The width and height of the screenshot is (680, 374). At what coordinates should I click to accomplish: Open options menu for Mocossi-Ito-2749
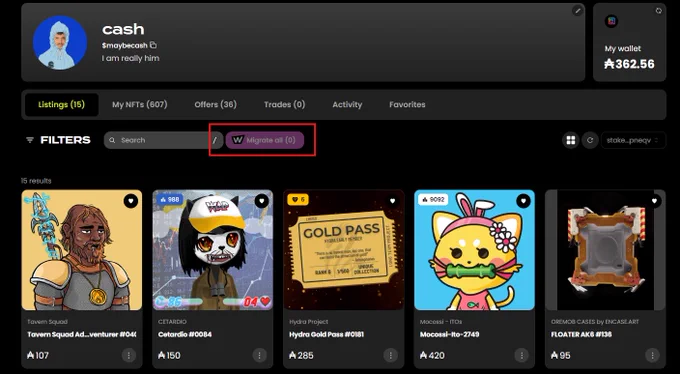point(521,355)
